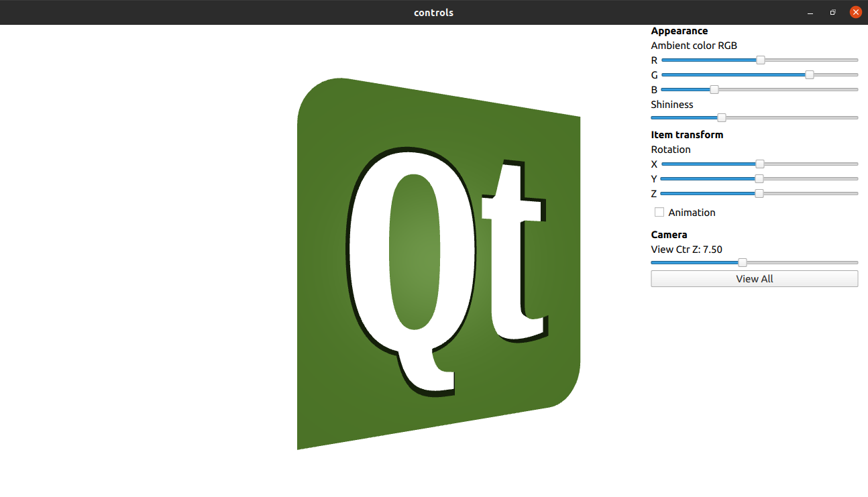
Task: Click the controls window title
Action: 434,13
